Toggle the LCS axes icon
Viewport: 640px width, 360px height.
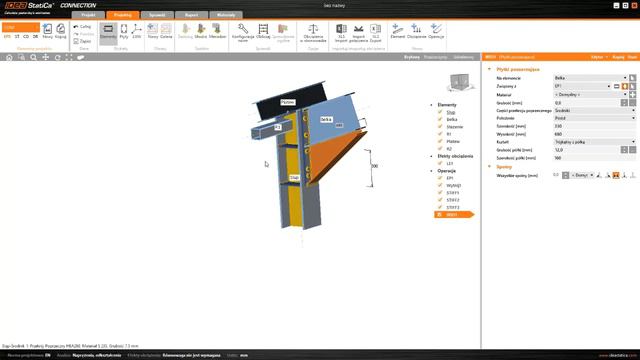click(136, 31)
